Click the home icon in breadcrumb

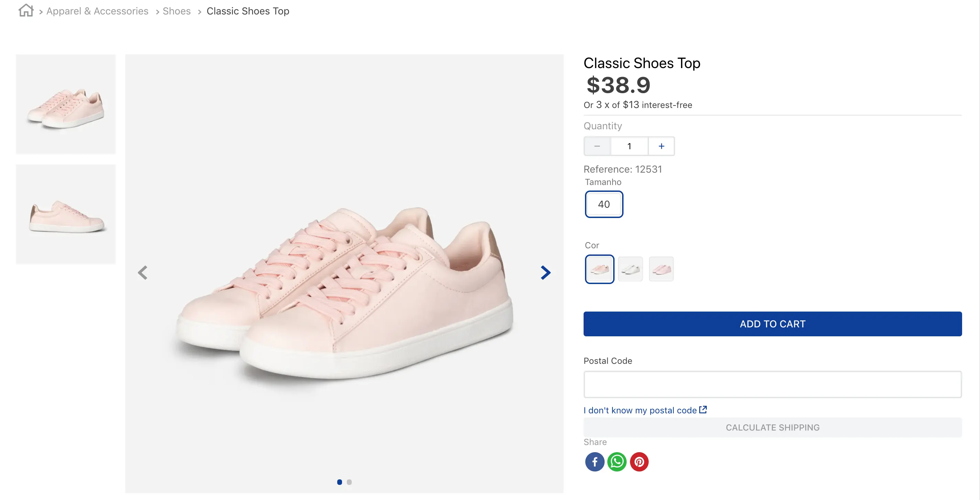click(26, 11)
